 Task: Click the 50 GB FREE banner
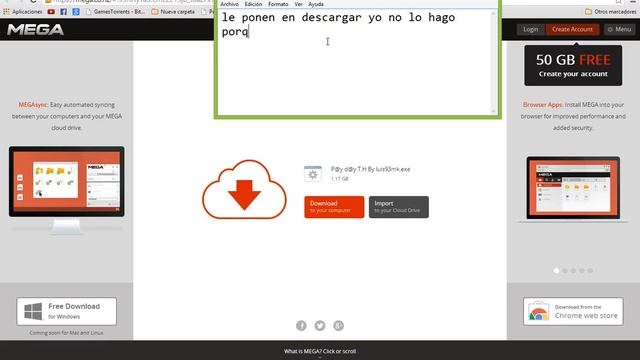tap(573, 65)
